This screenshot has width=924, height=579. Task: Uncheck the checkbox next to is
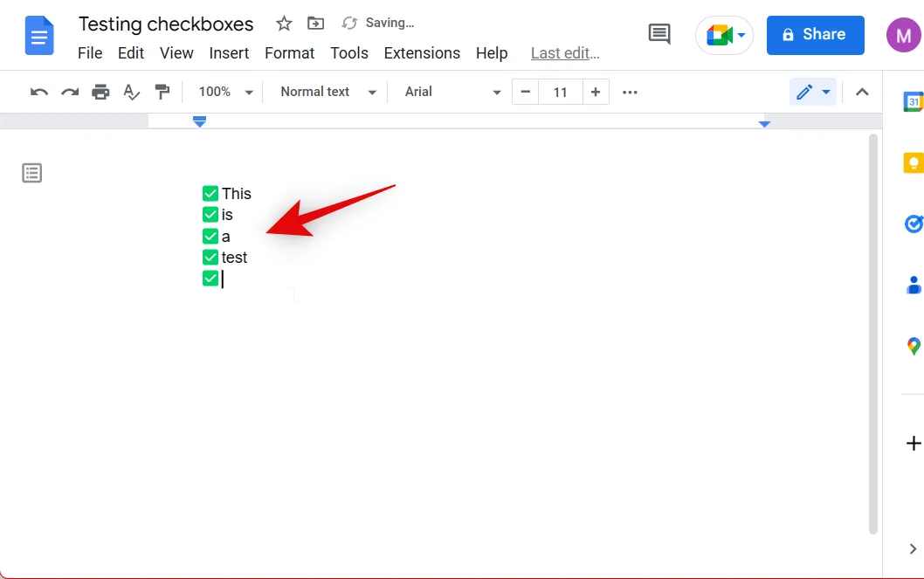coord(210,215)
